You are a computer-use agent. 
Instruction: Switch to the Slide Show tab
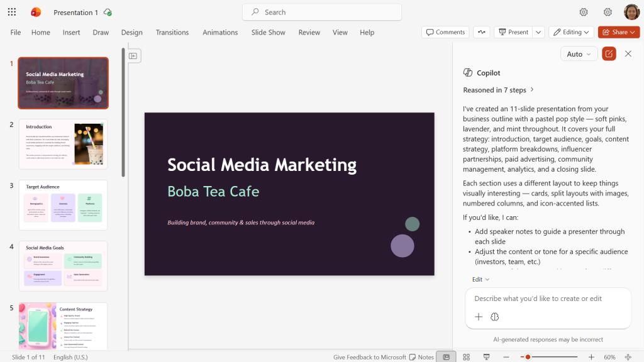tap(268, 32)
